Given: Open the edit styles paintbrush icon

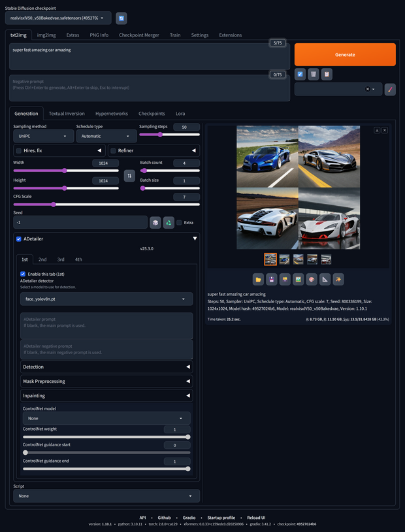Looking at the screenshot, I should 389,90.
